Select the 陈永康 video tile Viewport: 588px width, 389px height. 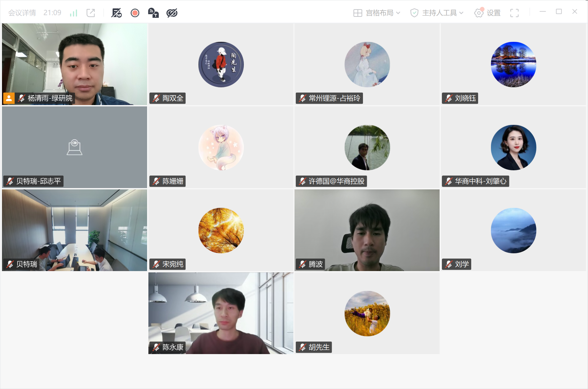221,313
